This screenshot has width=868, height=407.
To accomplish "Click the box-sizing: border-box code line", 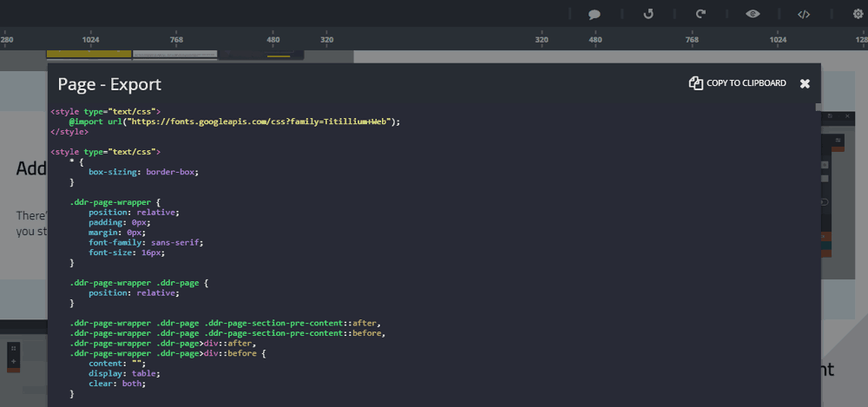I will (143, 172).
